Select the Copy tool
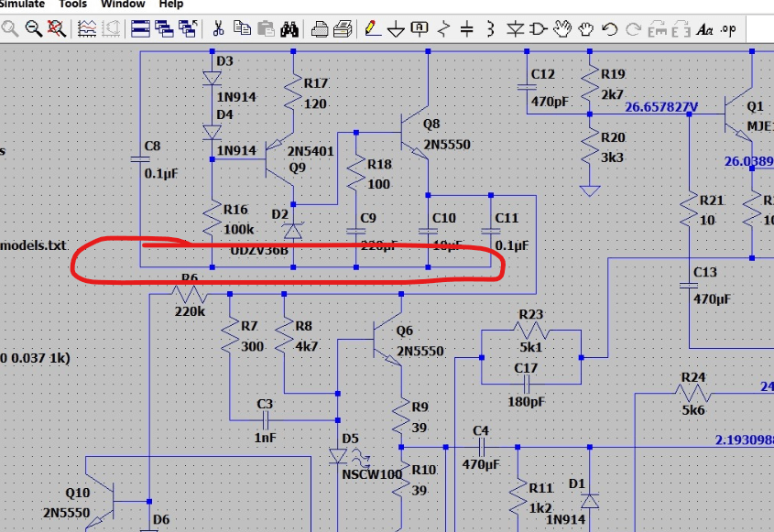Viewport: 774px width, 532px height. click(x=242, y=29)
